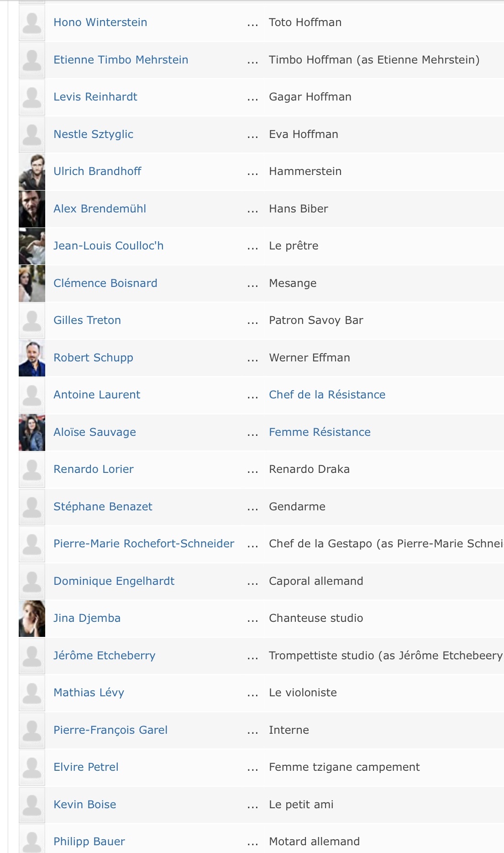This screenshot has width=504, height=853.
Task: Open the Femme Résistance character page
Action: tap(320, 432)
